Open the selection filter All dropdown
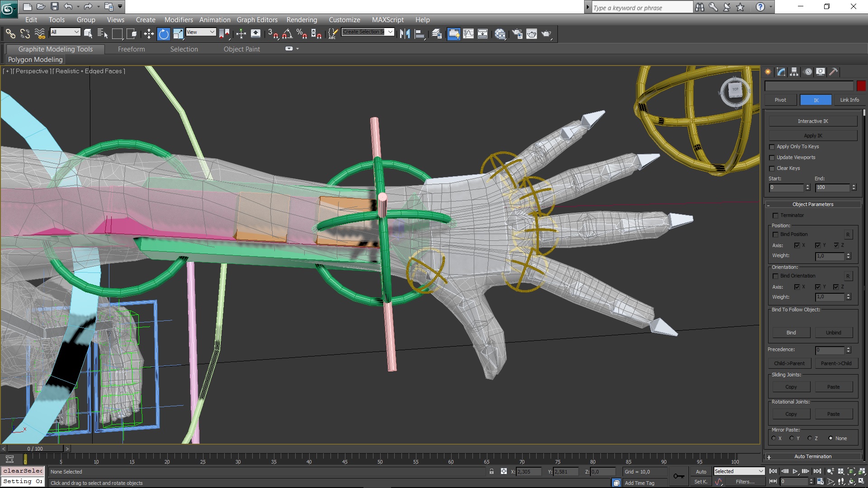The height and width of the screenshot is (488, 868). pyautogui.click(x=65, y=32)
